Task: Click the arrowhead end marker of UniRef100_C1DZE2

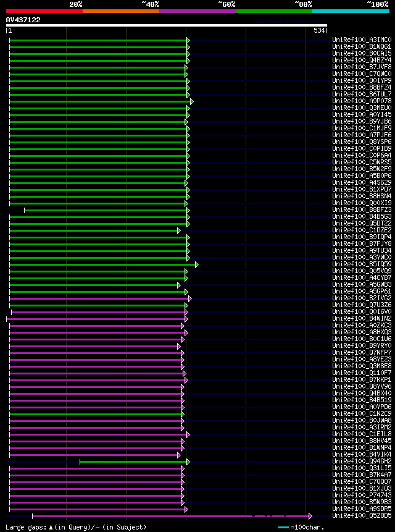Action: pos(179,230)
